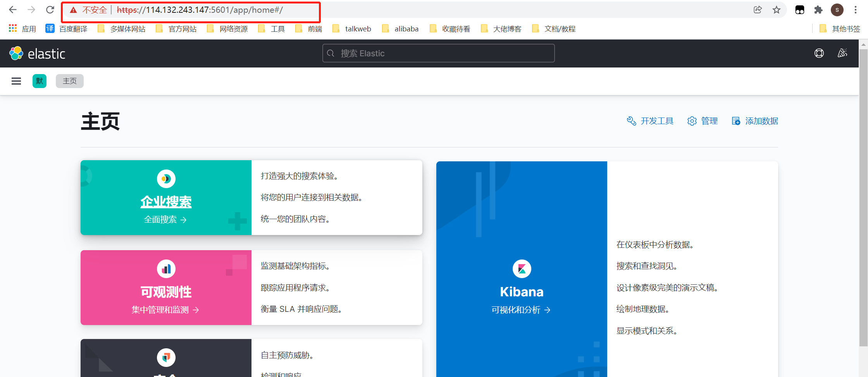Open the 企业搜索 title link
Viewport: 868px width, 377px height.
(x=166, y=202)
